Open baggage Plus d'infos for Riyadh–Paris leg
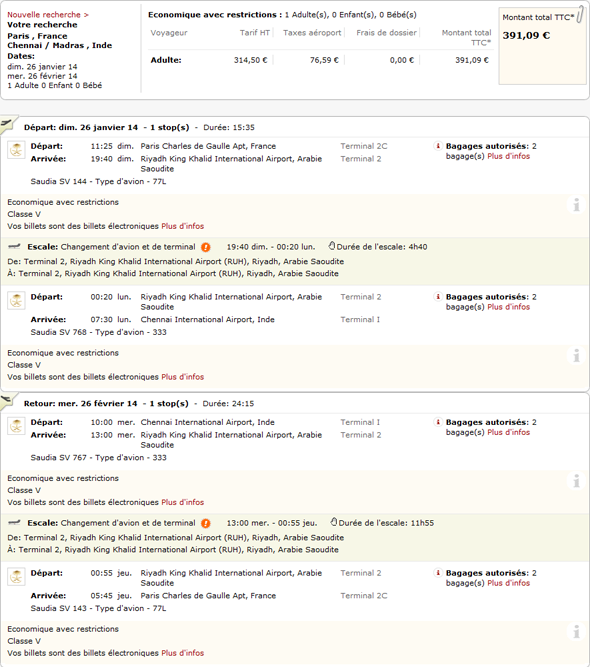Image resolution: width=590 pixels, height=667 pixels. (508, 583)
